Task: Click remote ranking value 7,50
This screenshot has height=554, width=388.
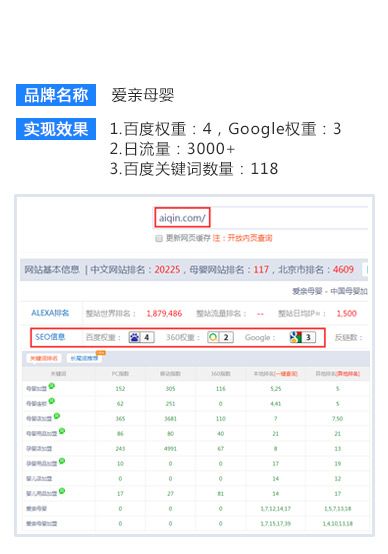Action: [337, 419]
